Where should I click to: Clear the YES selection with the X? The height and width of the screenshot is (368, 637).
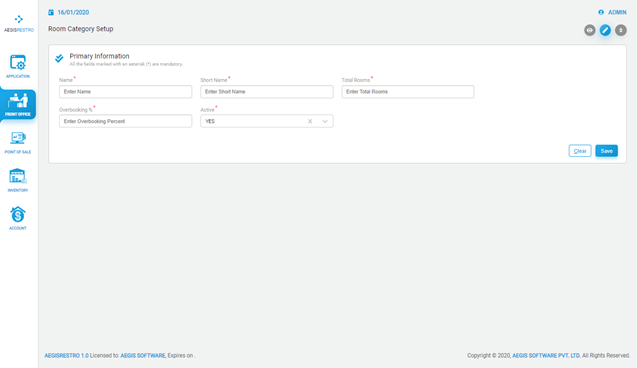click(310, 121)
